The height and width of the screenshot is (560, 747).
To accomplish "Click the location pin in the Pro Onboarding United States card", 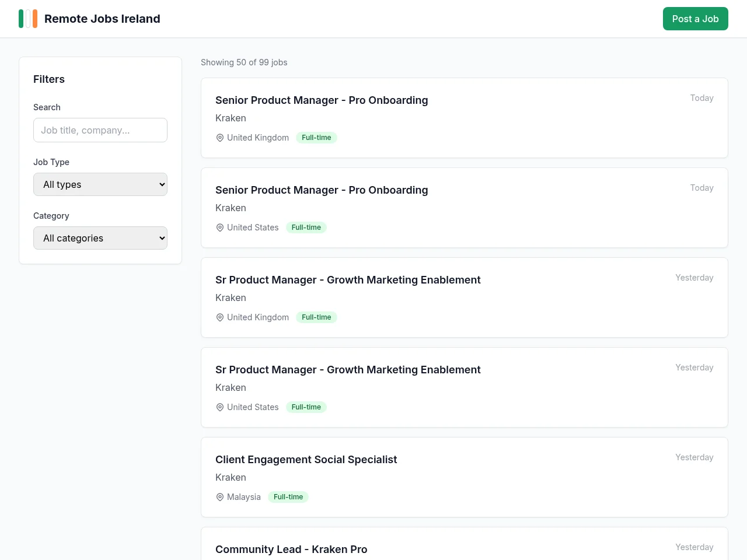I will pos(220,228).
